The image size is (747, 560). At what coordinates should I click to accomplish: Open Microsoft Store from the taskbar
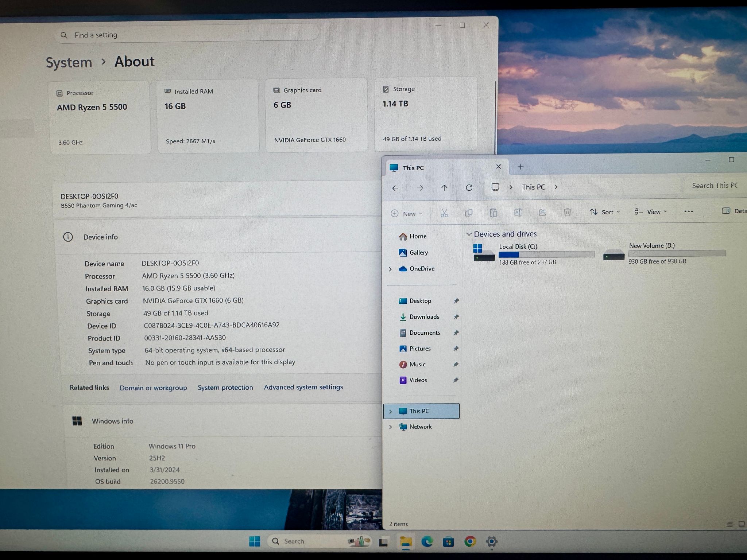448,542
